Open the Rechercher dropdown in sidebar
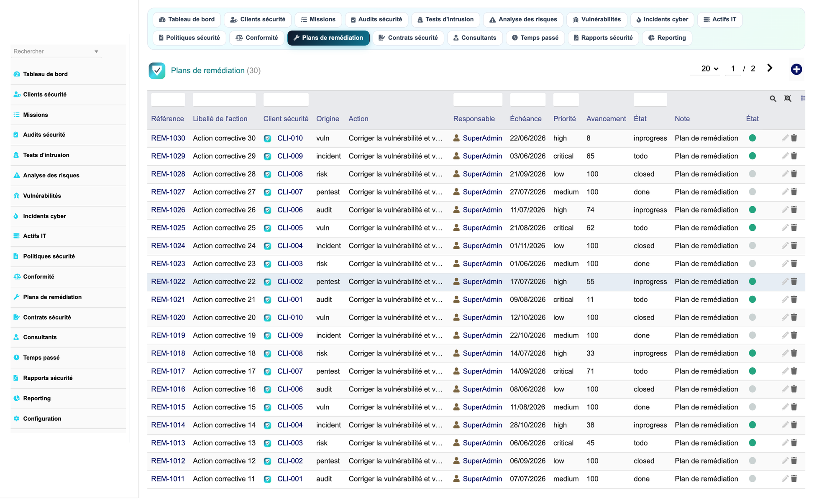Screen dimensions: 814x504 tap(56, 51)
